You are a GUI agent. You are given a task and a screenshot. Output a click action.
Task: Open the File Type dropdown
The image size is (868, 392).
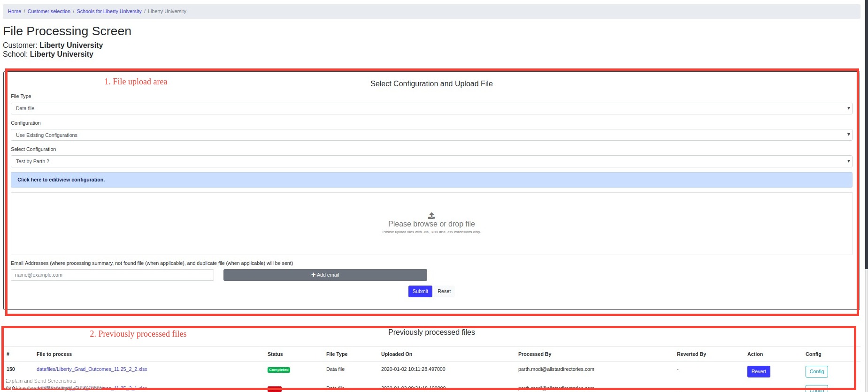[431, 108]
